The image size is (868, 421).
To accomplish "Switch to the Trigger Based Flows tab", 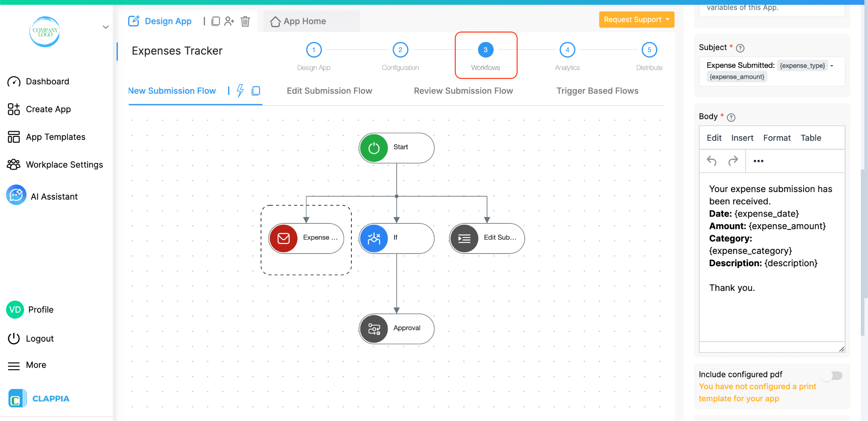I will [x=597, y=90].
